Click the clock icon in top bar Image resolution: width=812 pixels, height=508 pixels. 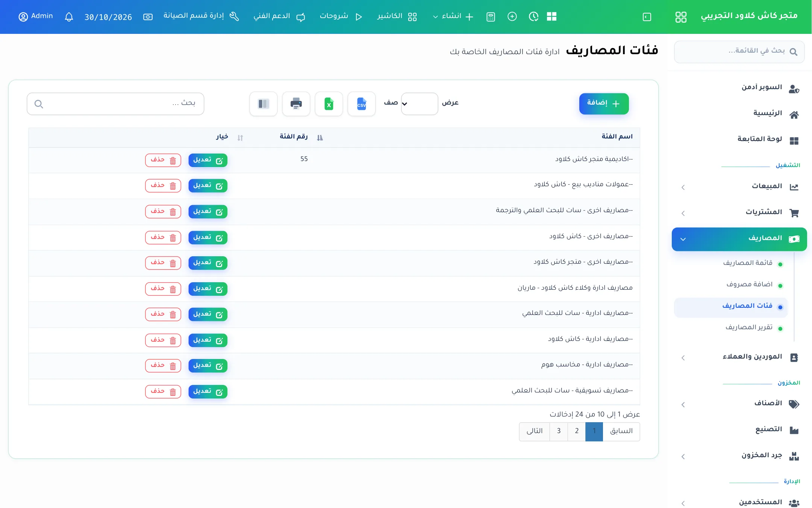(x=533, y=17)
